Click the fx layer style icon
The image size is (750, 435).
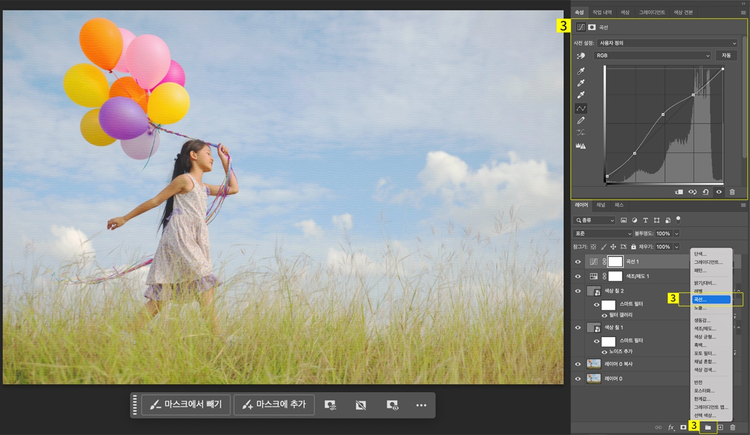[x=671, y=427]
